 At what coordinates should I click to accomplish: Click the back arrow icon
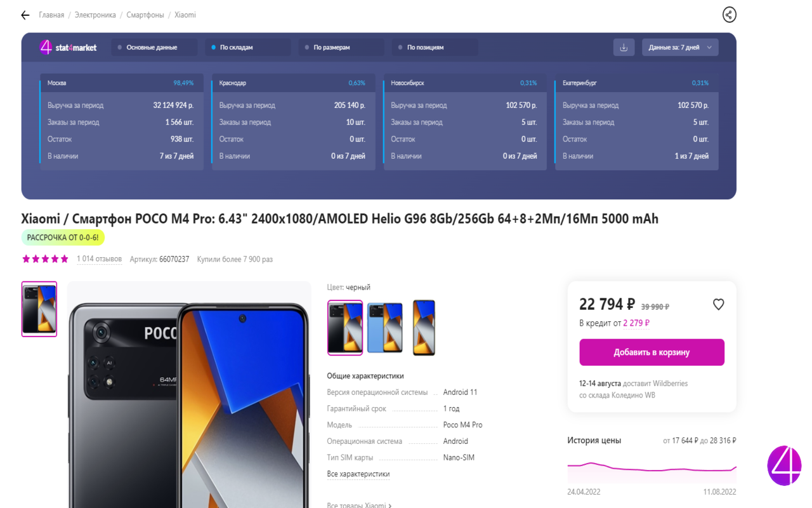(x=25, y=15)
